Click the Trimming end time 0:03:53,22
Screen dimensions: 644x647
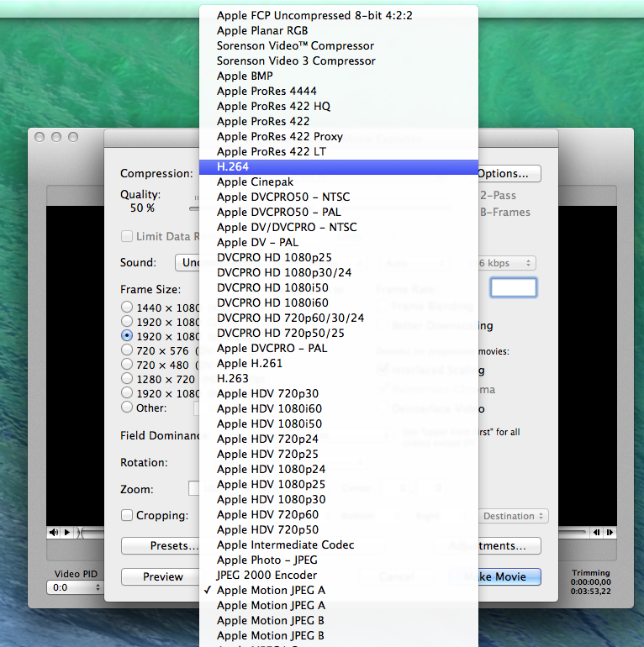point(590,592)
